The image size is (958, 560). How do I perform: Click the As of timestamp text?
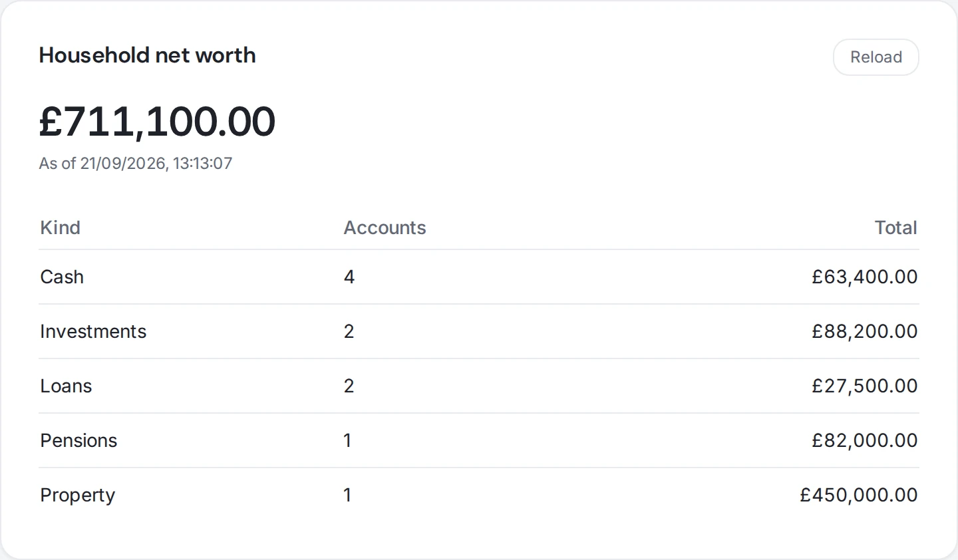136,164
